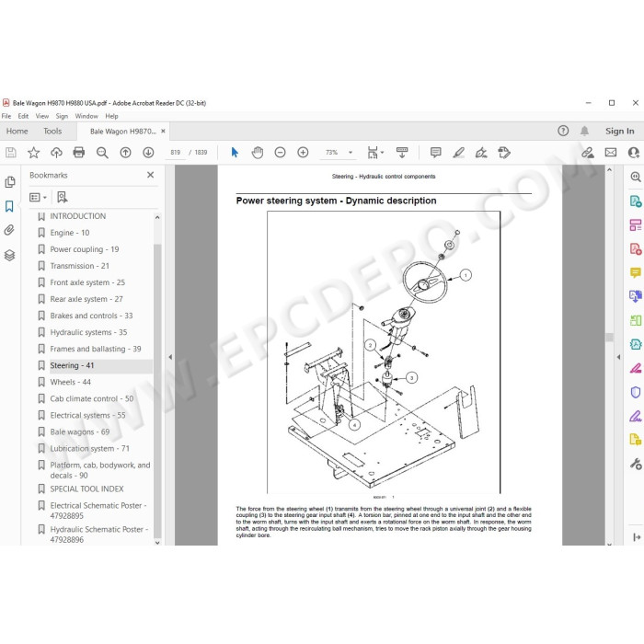644x644 pixels.
Task: Open the Window menu
Action: coord(86,116)
